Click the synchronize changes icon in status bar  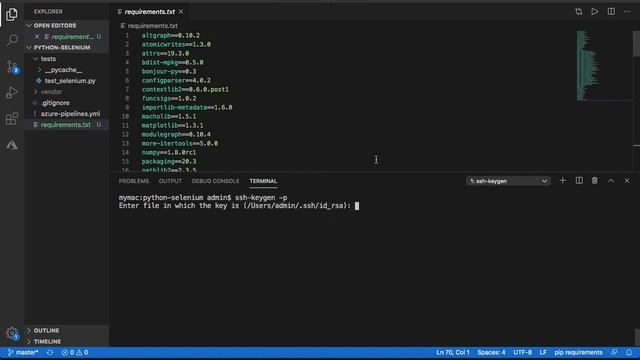(50, 352)
